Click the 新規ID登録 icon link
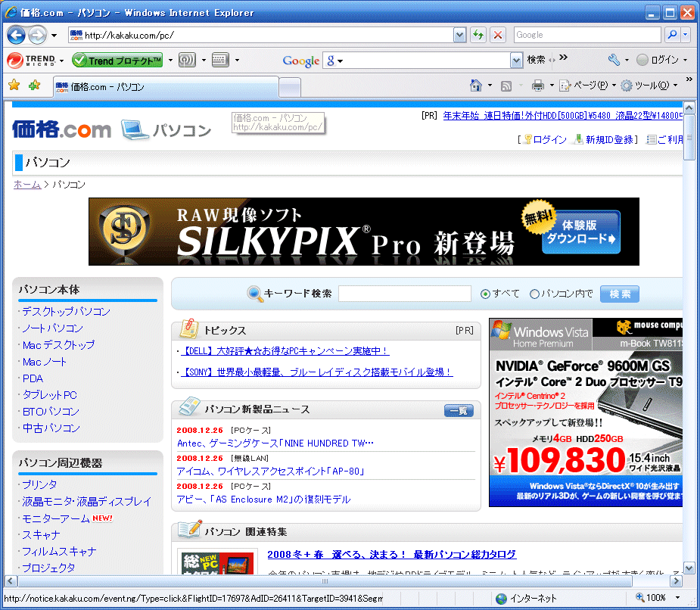The height and width of the screenshot is (610, 700). coord(604,140)
